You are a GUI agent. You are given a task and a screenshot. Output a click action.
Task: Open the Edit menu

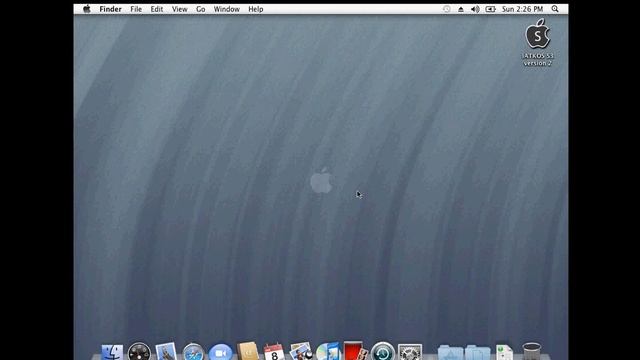(157, 9)
